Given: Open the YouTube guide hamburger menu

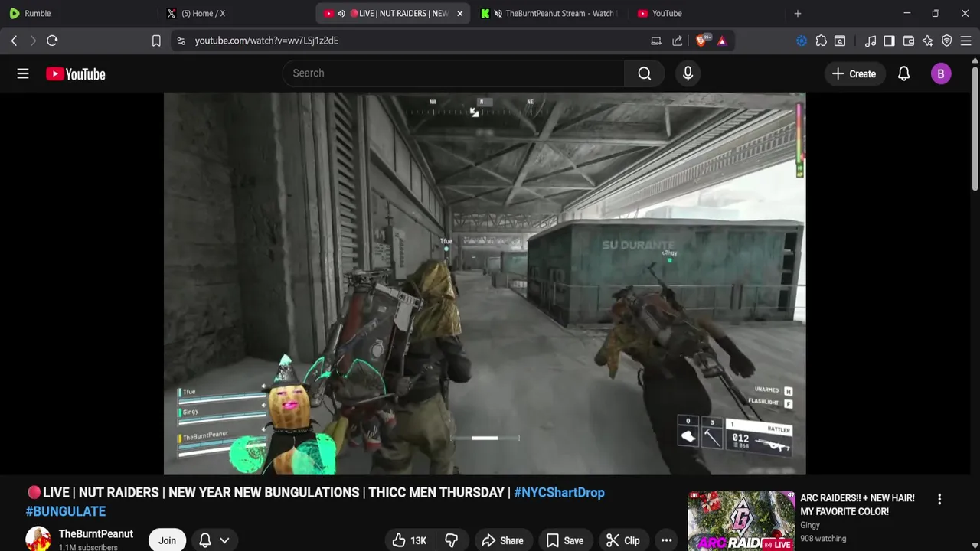Looking at the screenshot, I should tap(23, 73).
